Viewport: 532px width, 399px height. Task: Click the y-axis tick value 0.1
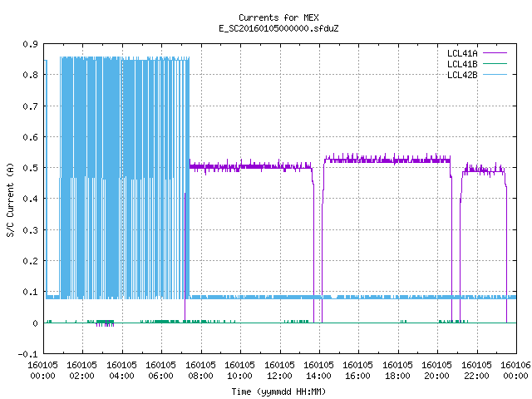(30, 292)
